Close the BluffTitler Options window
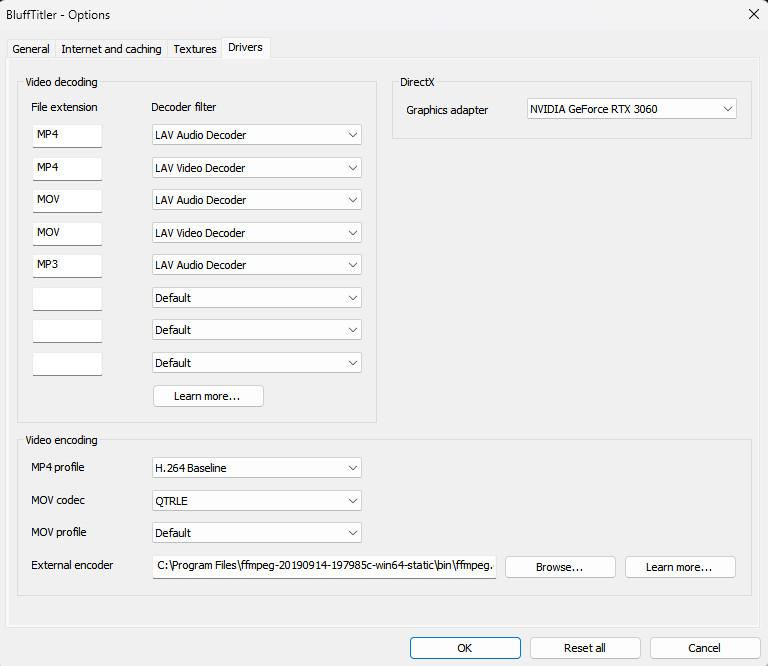Viewport: 768px width, 666px height. 754,14
